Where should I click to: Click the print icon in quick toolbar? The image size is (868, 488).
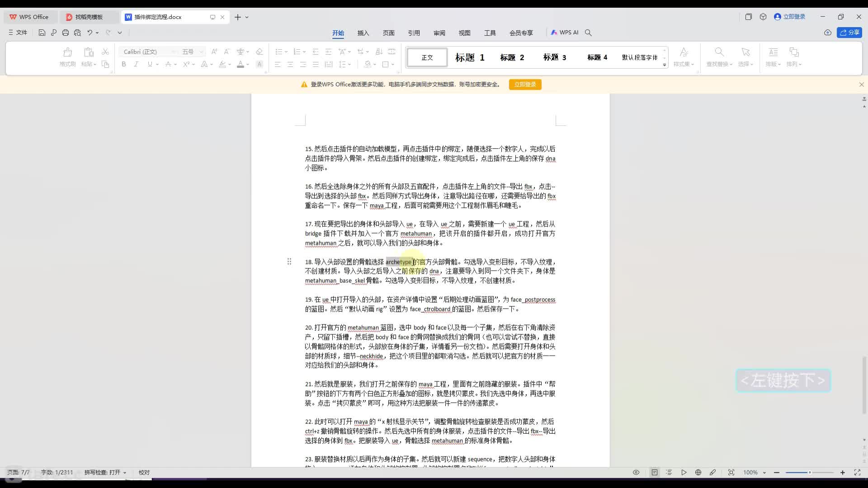(x=65, y=33)
